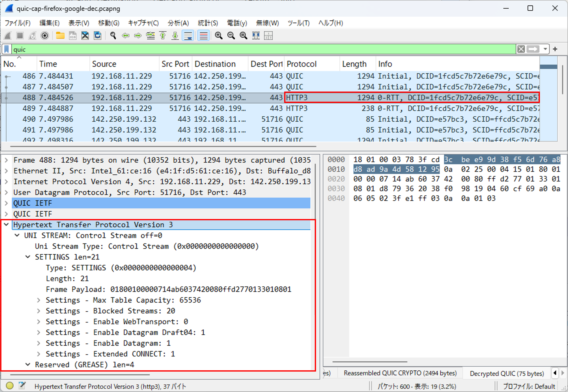Select packet 486 Initial row
The width and height of the screenshot is (568, 392).
click(x=270, y=76)
